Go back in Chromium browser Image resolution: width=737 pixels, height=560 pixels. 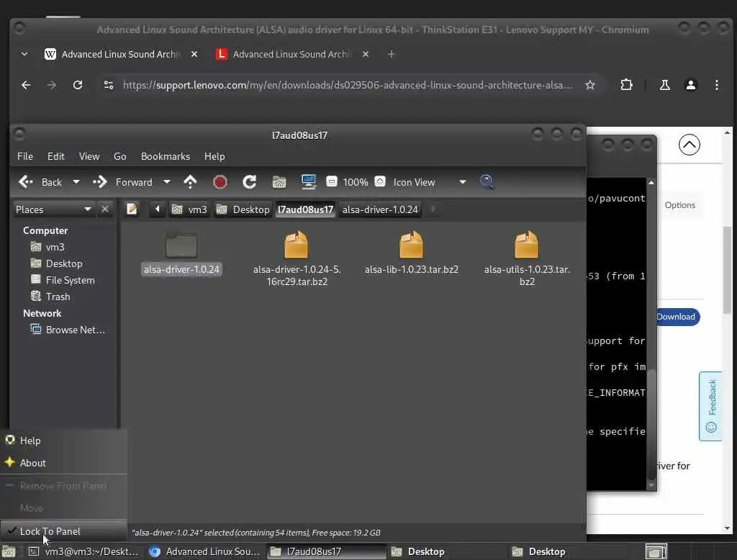[x=26, y=85]
